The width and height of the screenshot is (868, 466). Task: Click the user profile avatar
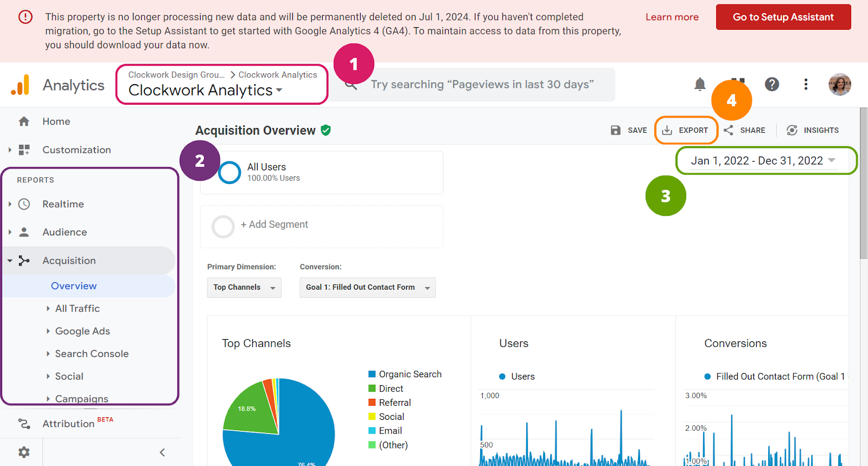click(839, 84)
